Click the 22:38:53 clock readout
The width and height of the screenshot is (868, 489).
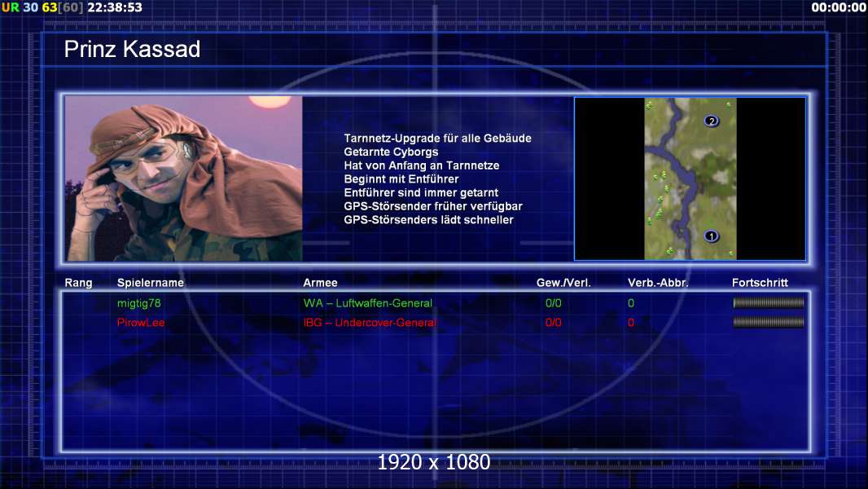coord(115,7)
